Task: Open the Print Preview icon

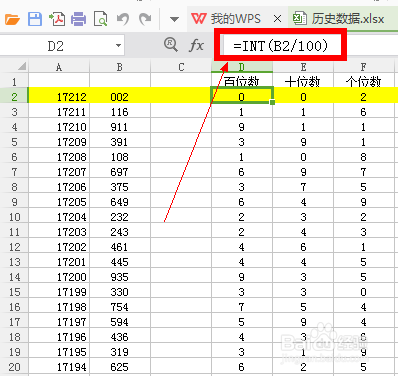Action: [x=100, y=19]
